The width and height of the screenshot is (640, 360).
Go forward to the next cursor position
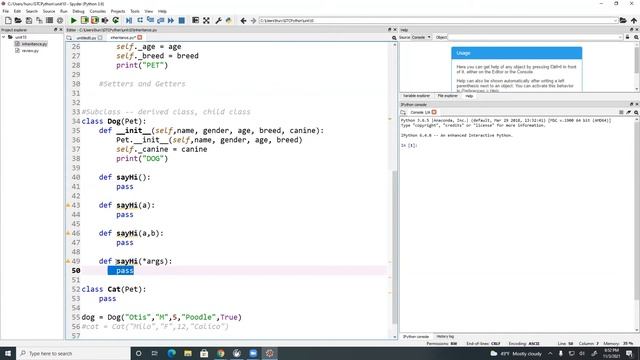pyautogui.click(x=253, y=20)
